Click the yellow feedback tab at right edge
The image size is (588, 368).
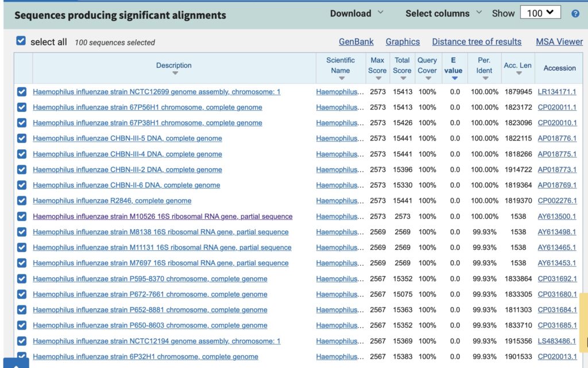click(x=583, y=323)
